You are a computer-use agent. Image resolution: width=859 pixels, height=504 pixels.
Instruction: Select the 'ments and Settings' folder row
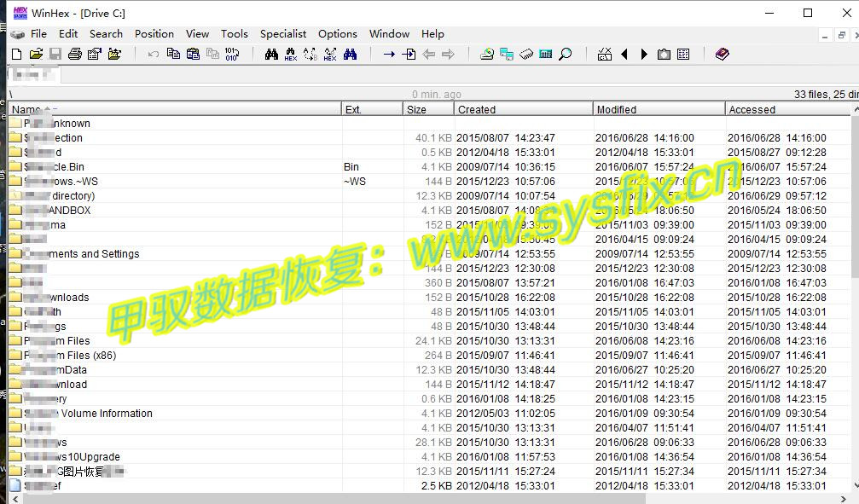[x=430, y=253]
